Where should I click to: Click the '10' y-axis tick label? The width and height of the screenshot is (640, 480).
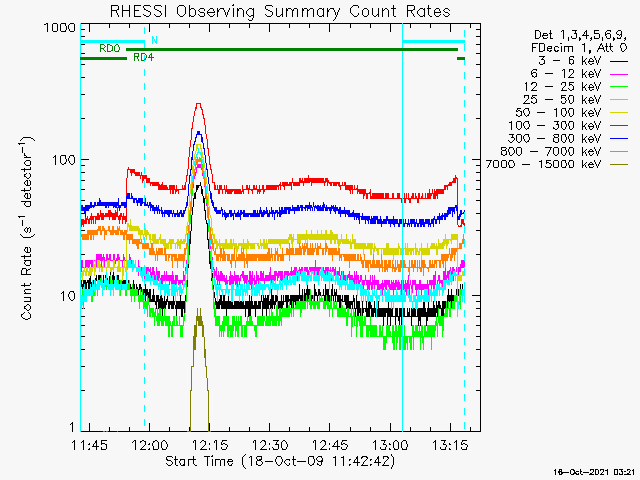(68, 296)
